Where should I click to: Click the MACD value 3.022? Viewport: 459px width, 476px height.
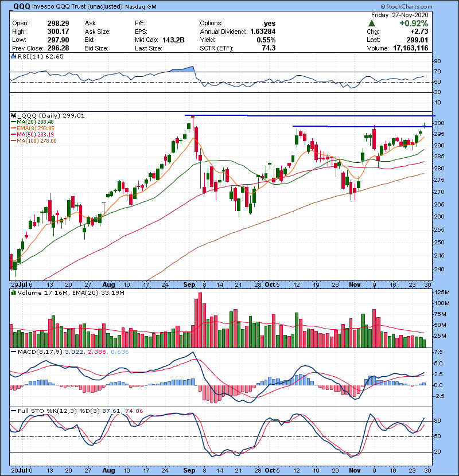tap(74, 352)
